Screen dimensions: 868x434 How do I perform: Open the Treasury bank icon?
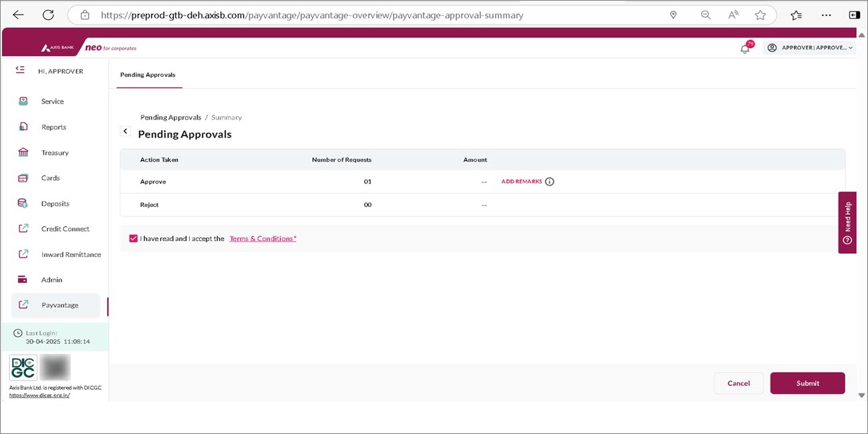23,152
